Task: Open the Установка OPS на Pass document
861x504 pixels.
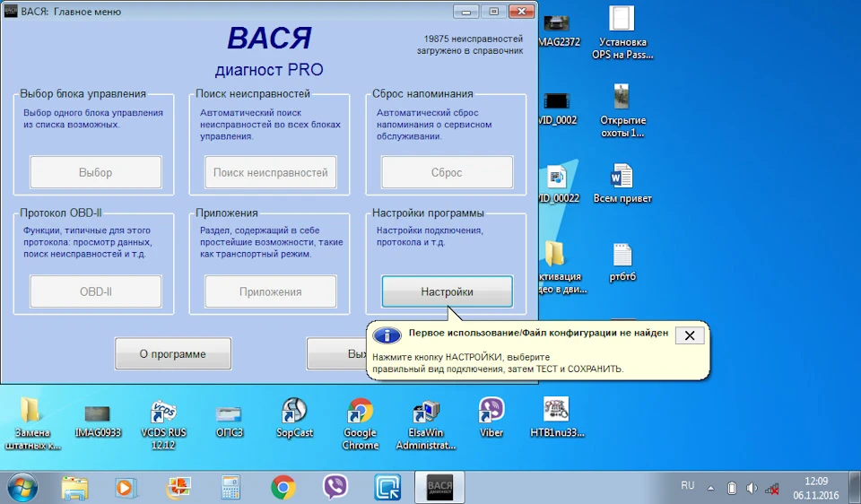Action: pos(622,33)
